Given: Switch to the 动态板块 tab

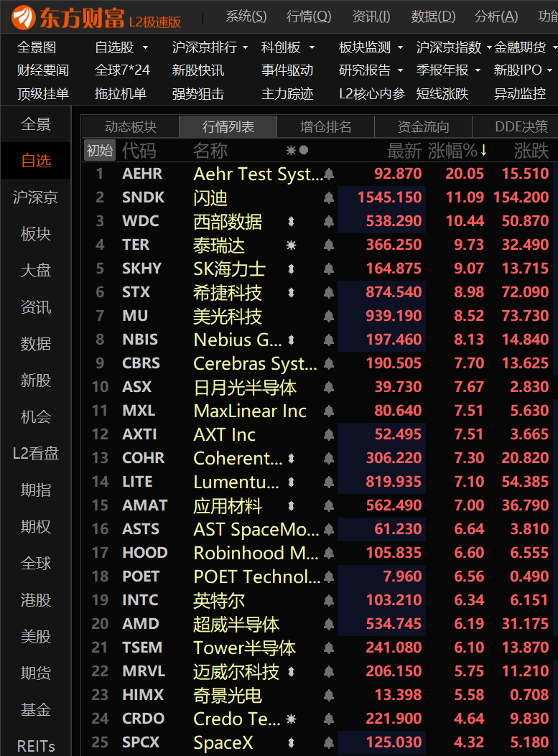Looking at the screenshot, I should (x=130, y=127).
